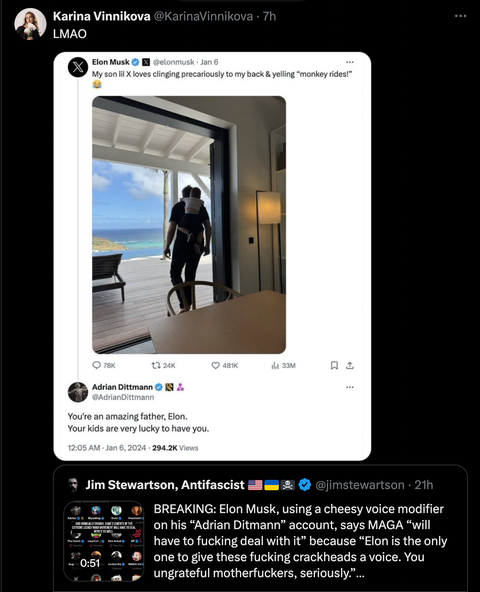Screen dimensions: 480x592
Task: Open Karina Vinnikova's profile avatar
Action: coord(30,24)
